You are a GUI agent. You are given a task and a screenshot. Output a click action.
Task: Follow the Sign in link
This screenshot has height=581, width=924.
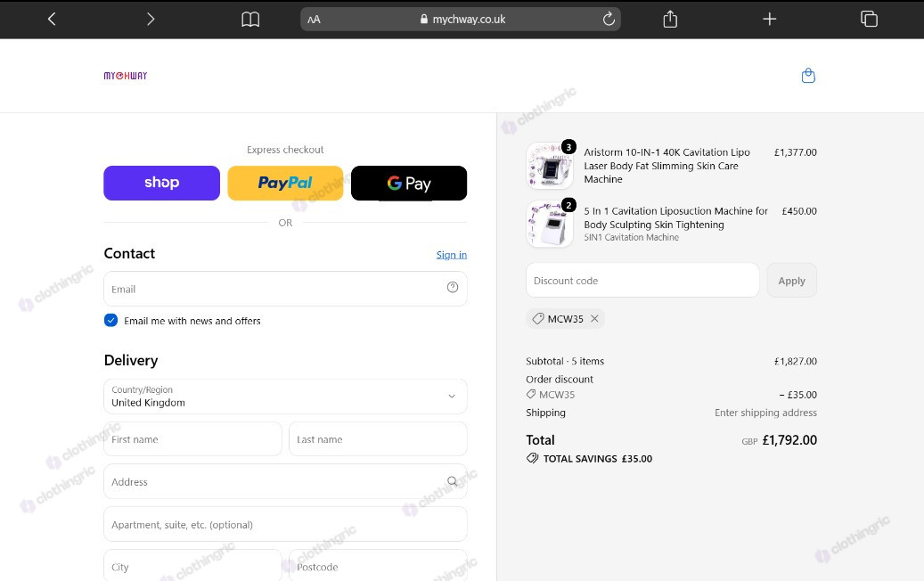(x=452, y=255)
